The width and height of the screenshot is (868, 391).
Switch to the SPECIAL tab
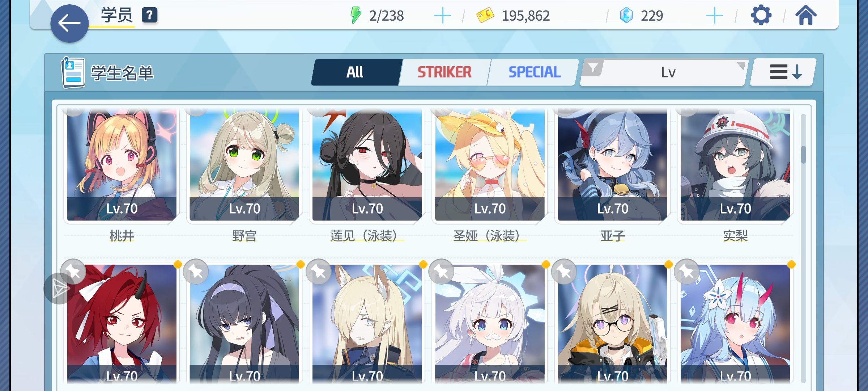534,72
